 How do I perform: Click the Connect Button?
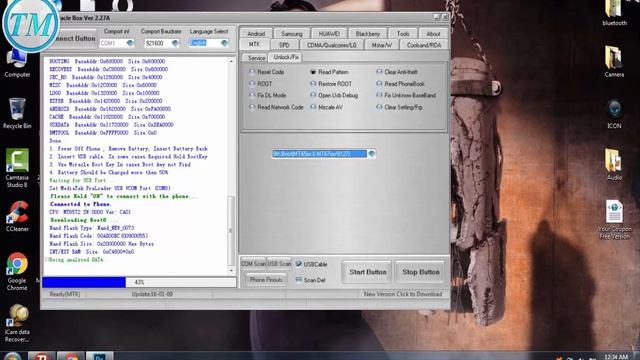[x=75, y=38]
